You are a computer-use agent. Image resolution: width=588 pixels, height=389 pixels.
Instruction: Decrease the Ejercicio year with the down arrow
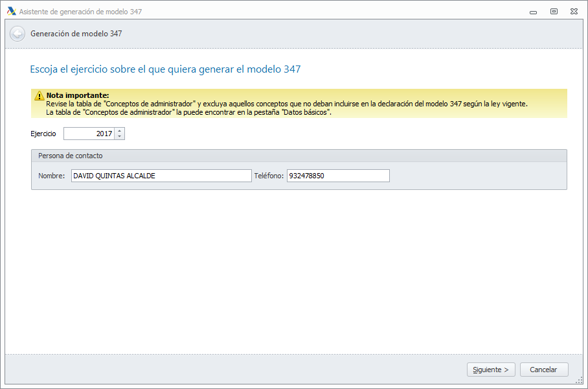point(119,136)
